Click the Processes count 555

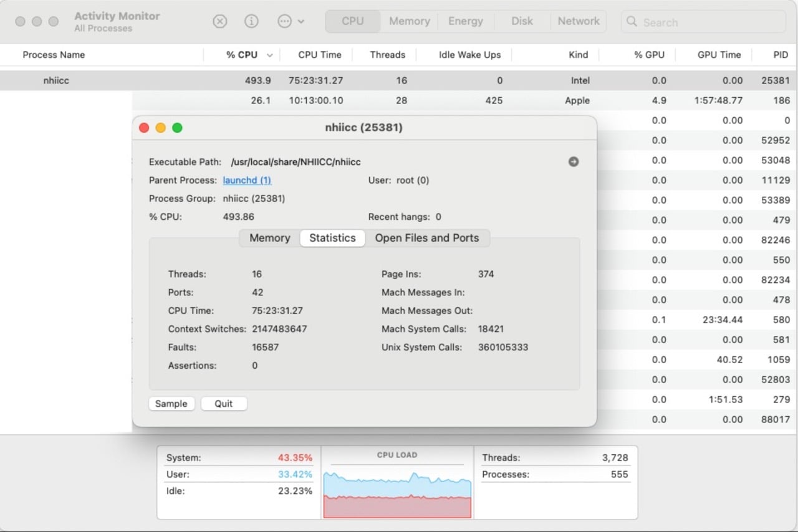[x=620, y=475]
